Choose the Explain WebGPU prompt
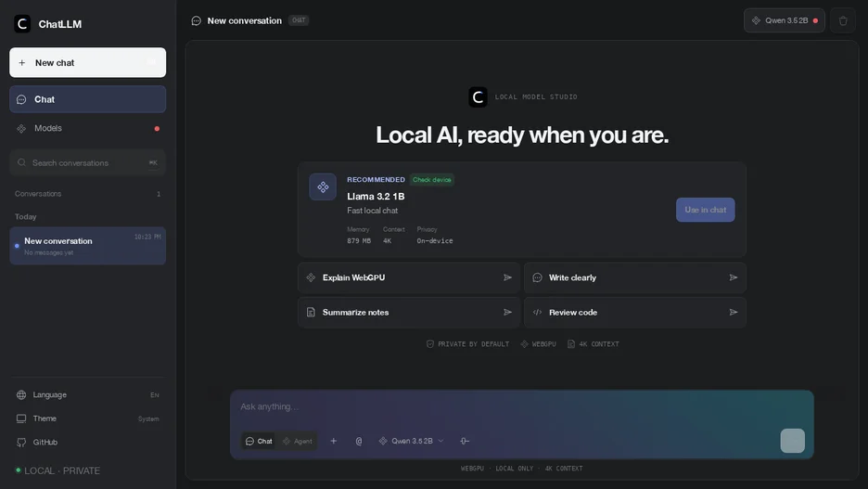 click(x=409, y=277)
